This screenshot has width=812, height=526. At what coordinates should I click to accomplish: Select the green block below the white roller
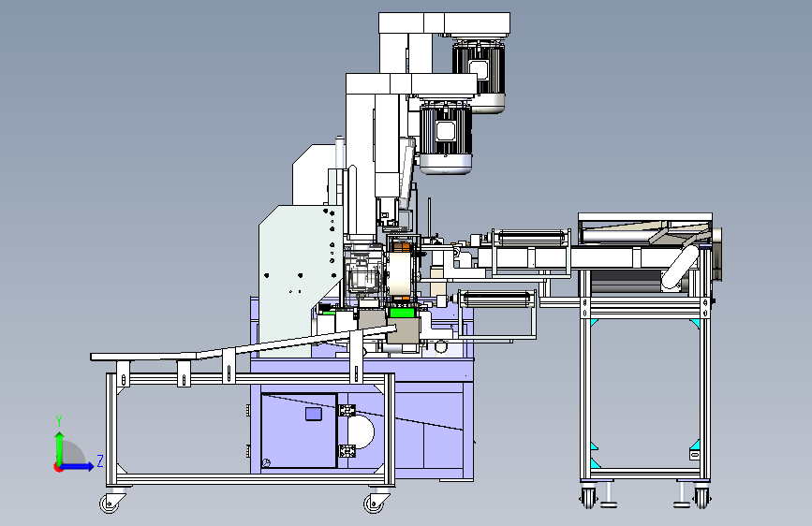[x=402, y=313]
